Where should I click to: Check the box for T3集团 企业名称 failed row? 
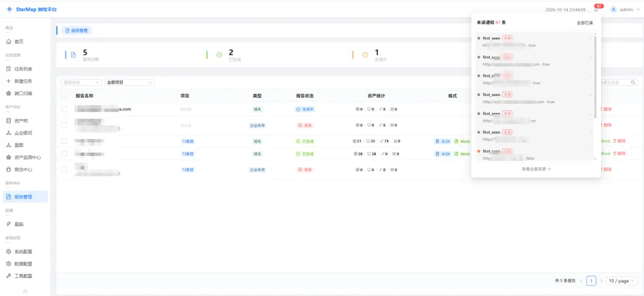(64, 169)
